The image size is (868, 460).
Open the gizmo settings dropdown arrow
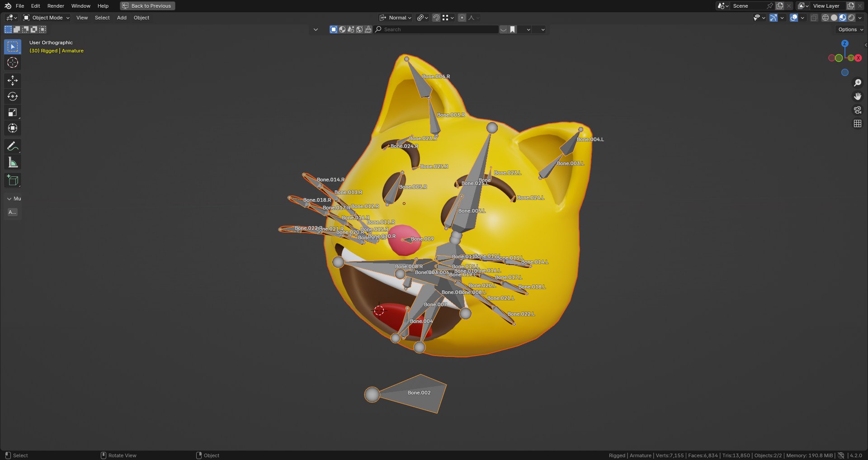(782, 18)
